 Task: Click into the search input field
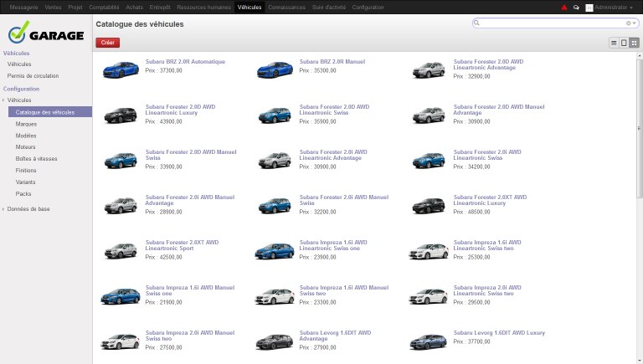pyautogui.click(x=553, y=23)
